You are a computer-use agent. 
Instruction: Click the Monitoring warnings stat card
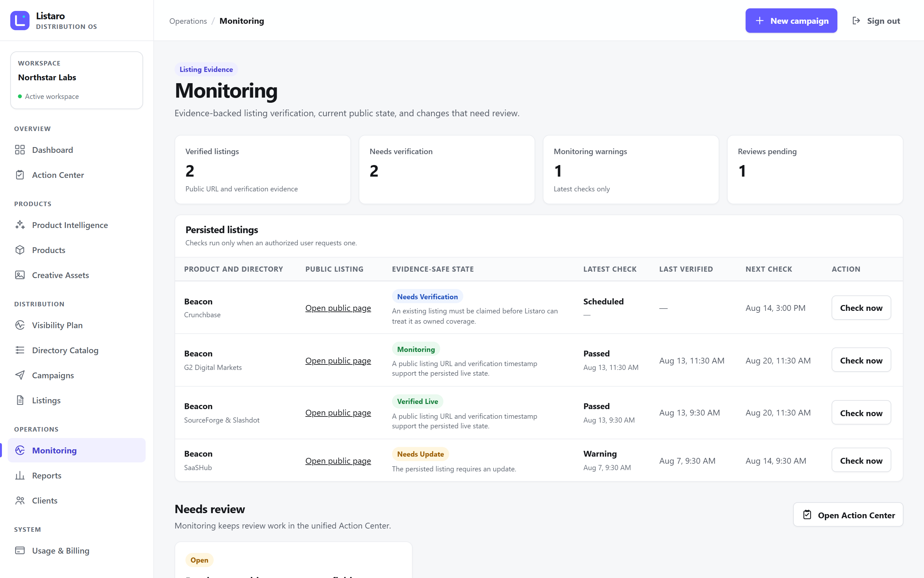click(631, 169)
